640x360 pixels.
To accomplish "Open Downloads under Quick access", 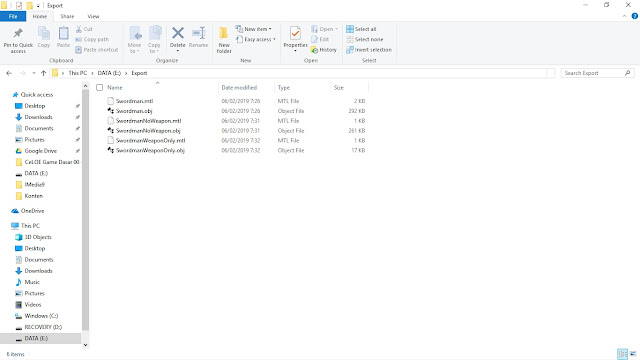I will (x=38, y=117).
